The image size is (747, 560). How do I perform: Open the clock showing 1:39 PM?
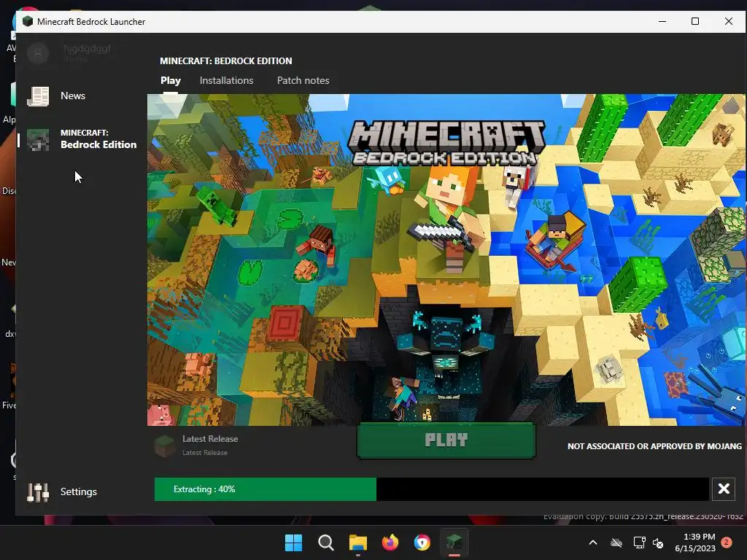point(695,542)
